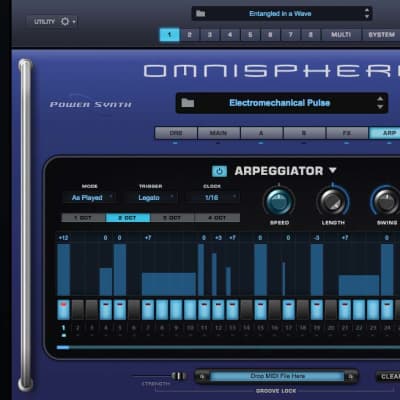Set arpeggiator range to 4 OCT
The height and width of the screenshot is (400, 400).
pyautogui.click(x=217, y=218)
